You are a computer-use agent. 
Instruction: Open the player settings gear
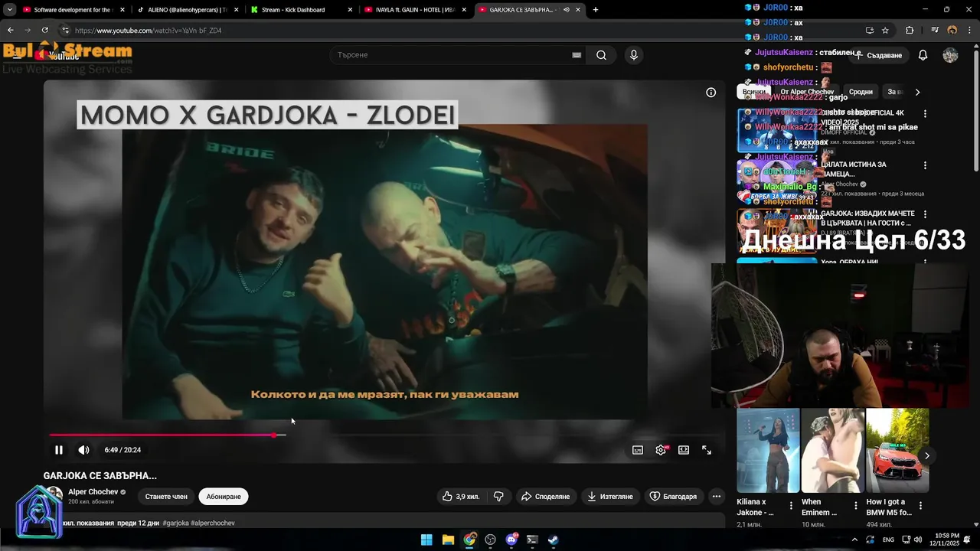click(661, 450)
